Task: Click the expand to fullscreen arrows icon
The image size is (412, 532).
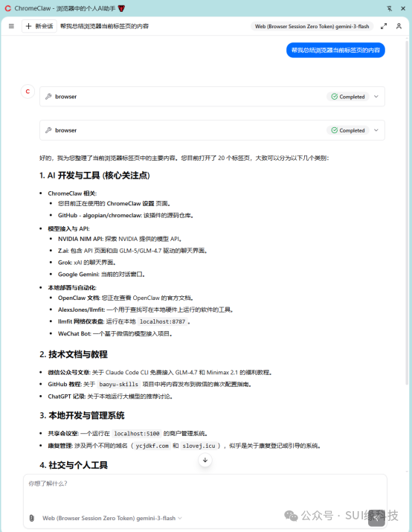Action: (x=384, y=26)
